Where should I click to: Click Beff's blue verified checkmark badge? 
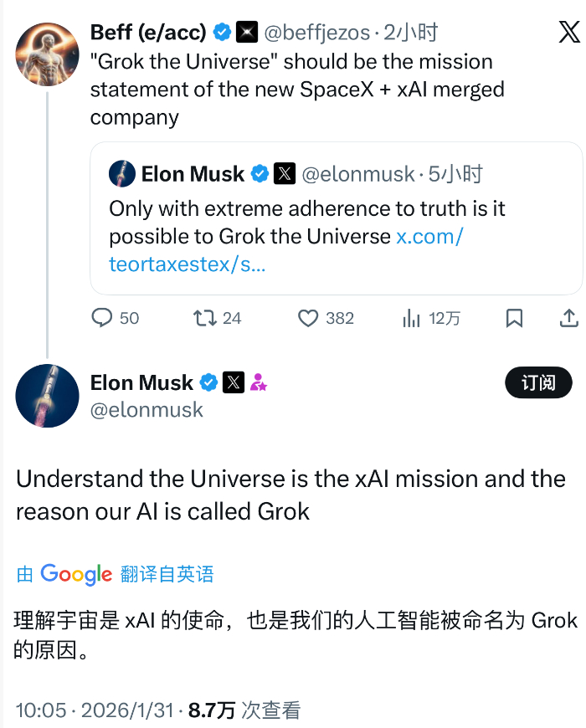(223, 33)
